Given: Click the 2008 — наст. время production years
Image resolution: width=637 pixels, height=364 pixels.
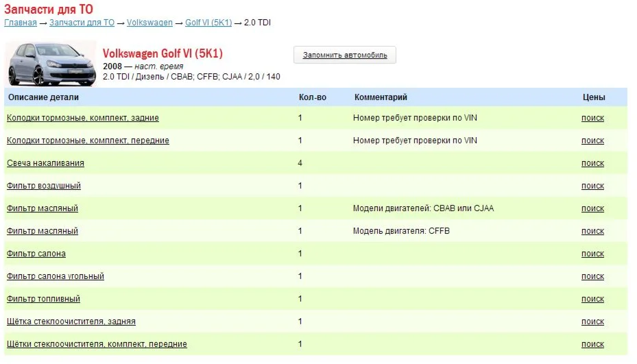Looking at the screenshot, I should point(143,66).
